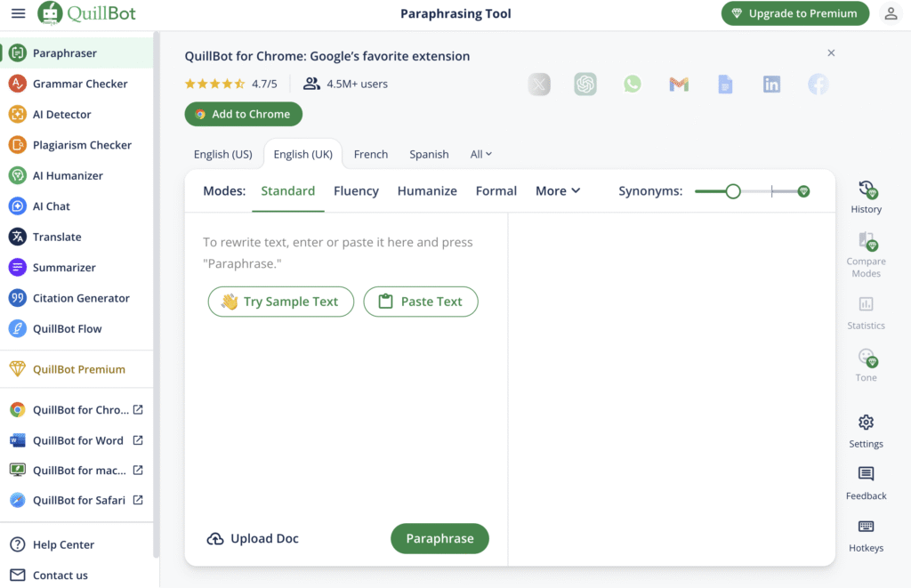Switch to the English (US) tab
The width and height of the screenshot is (911, 588).
[222, 154]
